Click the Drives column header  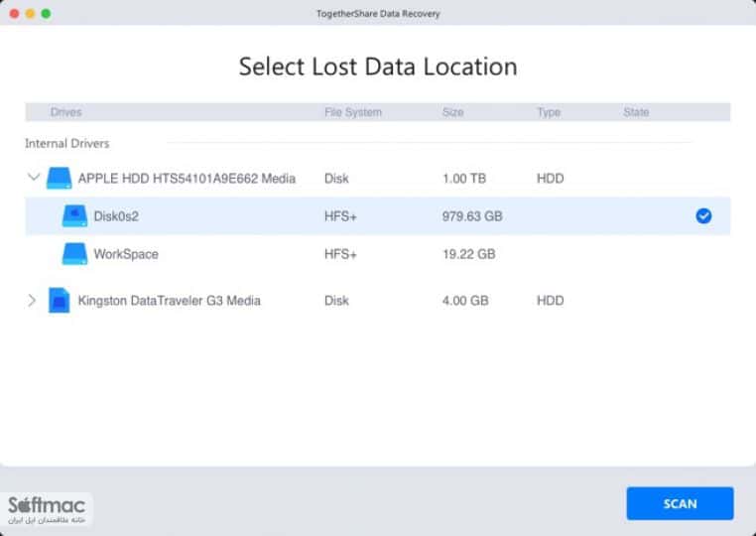pos(66,112)
